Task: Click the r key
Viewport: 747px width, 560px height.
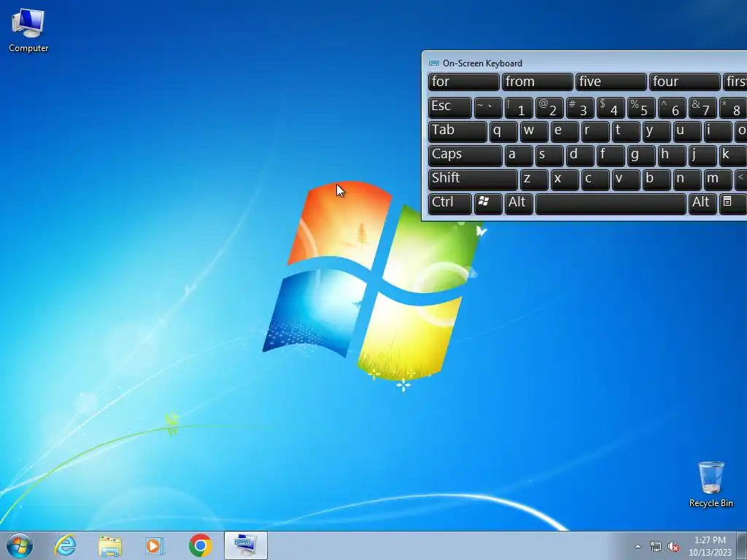Action: 595,132
